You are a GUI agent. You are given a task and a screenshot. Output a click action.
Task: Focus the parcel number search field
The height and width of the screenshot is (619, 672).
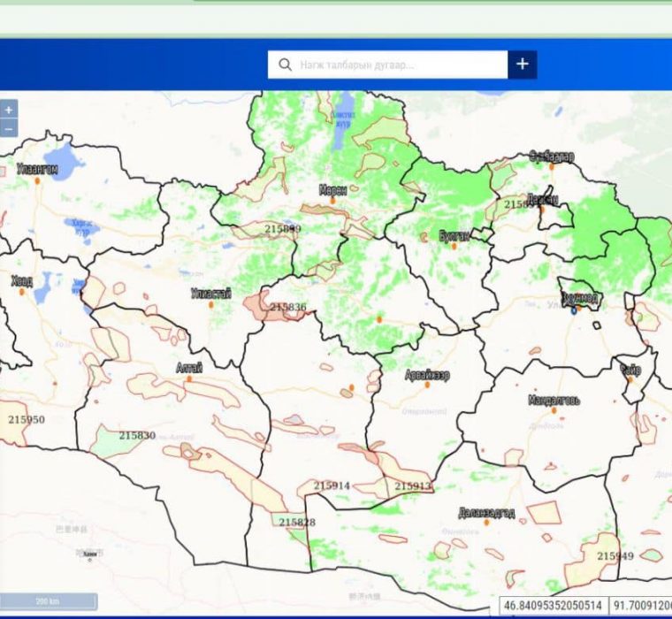[398, 65]
